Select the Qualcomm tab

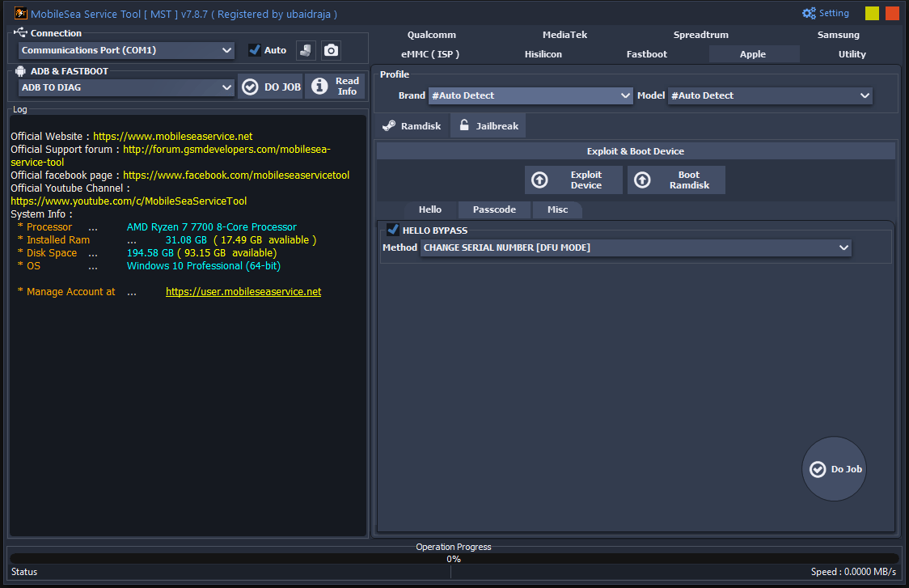(431, 35)
